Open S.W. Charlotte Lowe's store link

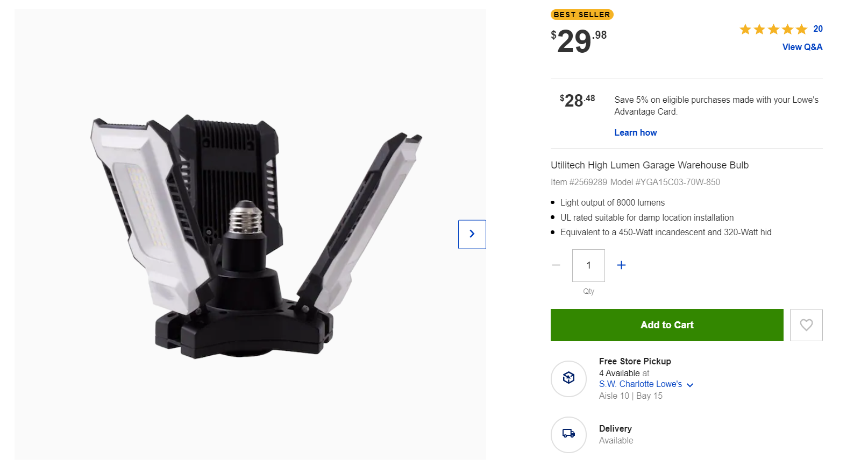(x=641, y=384)
